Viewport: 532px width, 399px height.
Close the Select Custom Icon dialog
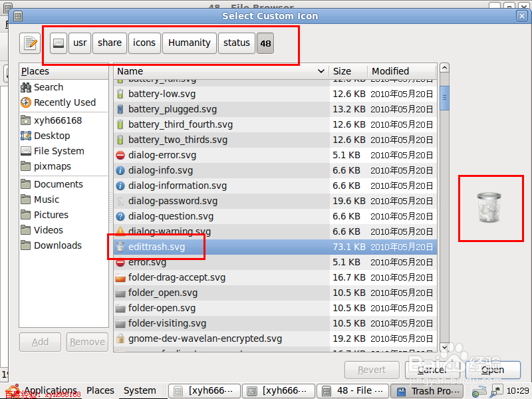tap(521, 16)
